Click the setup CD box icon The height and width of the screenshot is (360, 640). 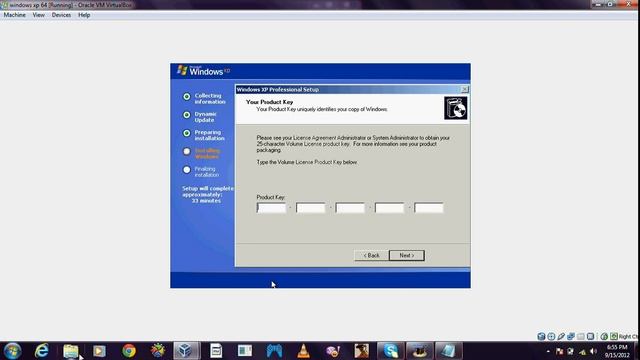click(x=456, y=108)
